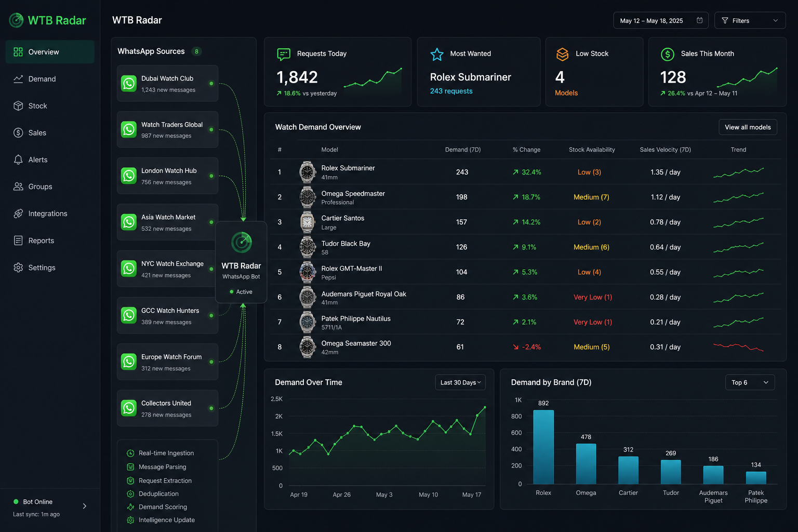Click the Sales Velocity (7D) column header
The width and height of the screenshot is (798, 532).
(665, 150)
